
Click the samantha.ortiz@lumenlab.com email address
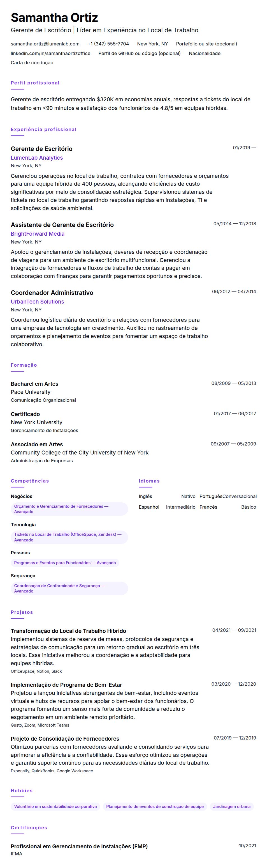(x=45, y=44)
